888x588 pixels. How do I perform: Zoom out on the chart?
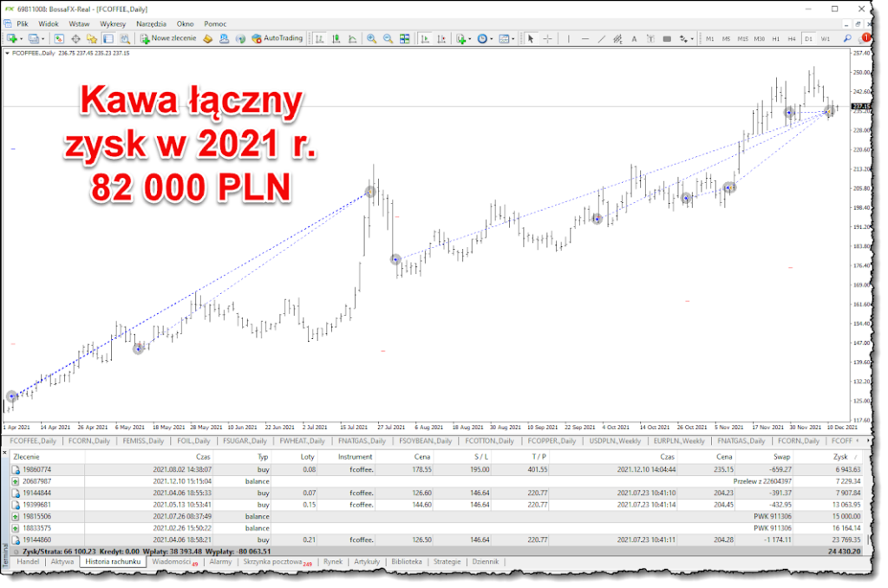coord(388,38)
